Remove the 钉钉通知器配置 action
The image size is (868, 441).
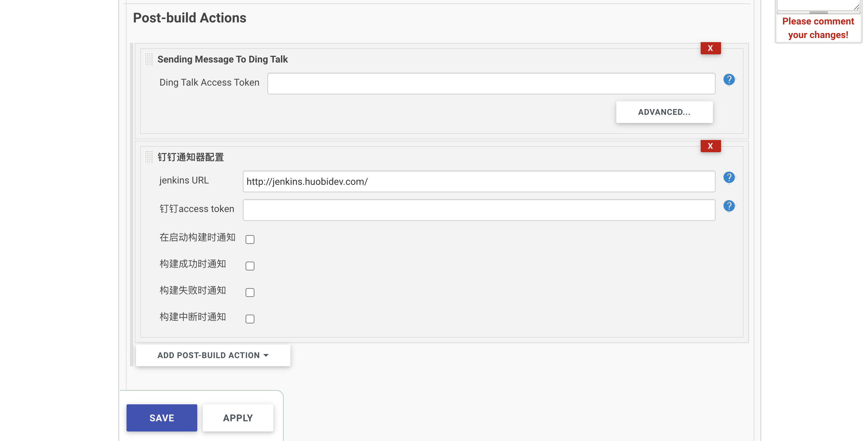pos(710,146)
